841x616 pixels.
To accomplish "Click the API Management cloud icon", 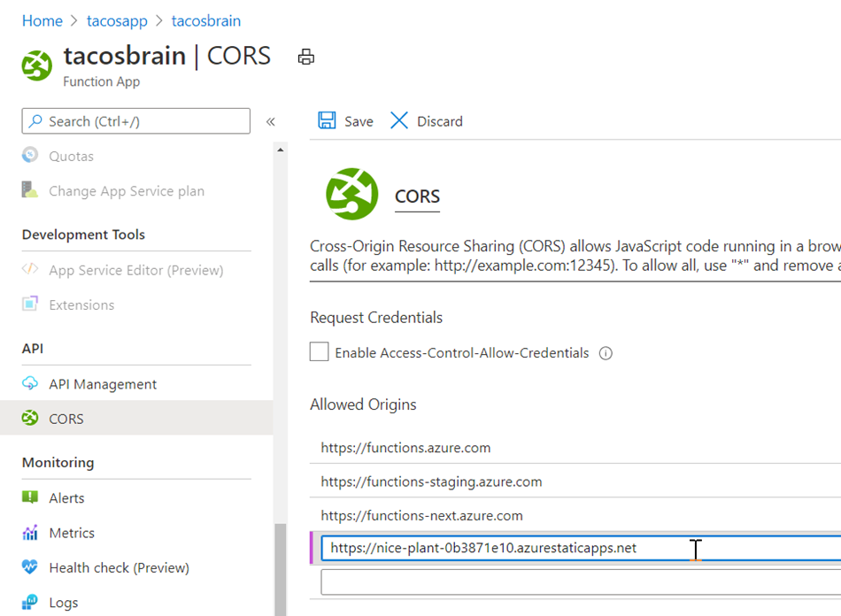I will coord(29,383).
